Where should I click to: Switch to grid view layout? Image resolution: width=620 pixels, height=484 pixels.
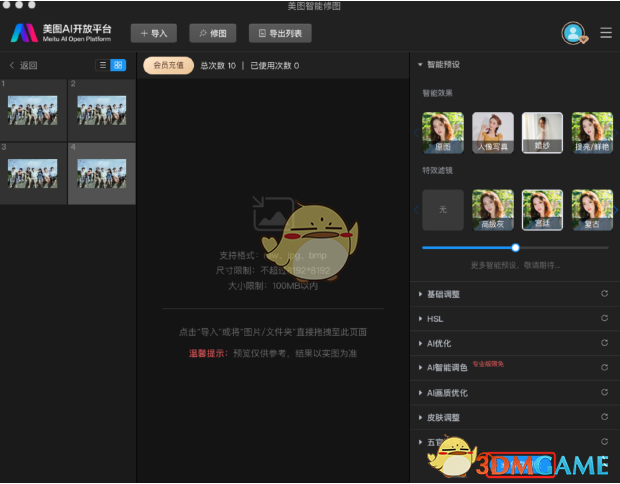[118, 65]
